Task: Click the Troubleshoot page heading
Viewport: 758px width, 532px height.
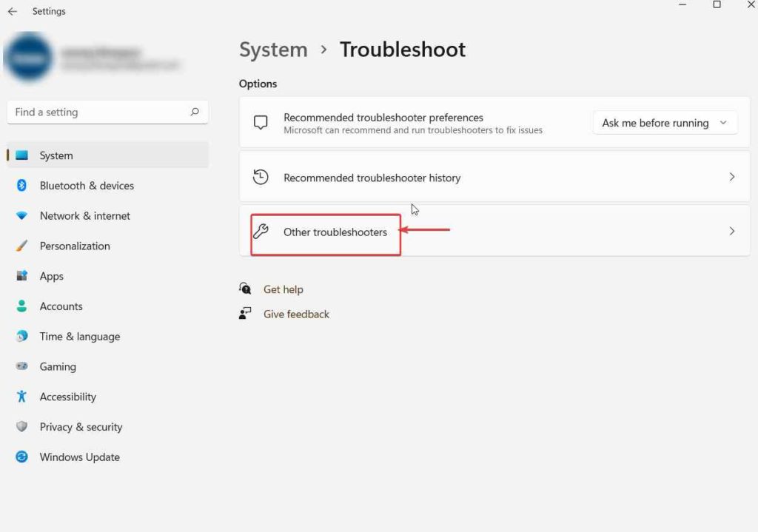Action: point(403,50)
